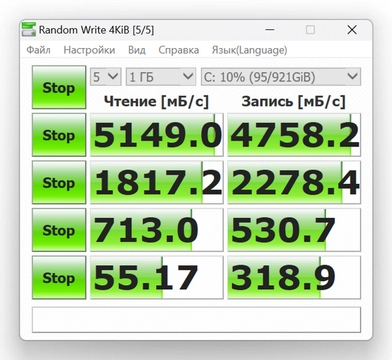Click the top Stop button for all tests
The width and height of the screenshot is (392, 360).
tap(59, 87)
